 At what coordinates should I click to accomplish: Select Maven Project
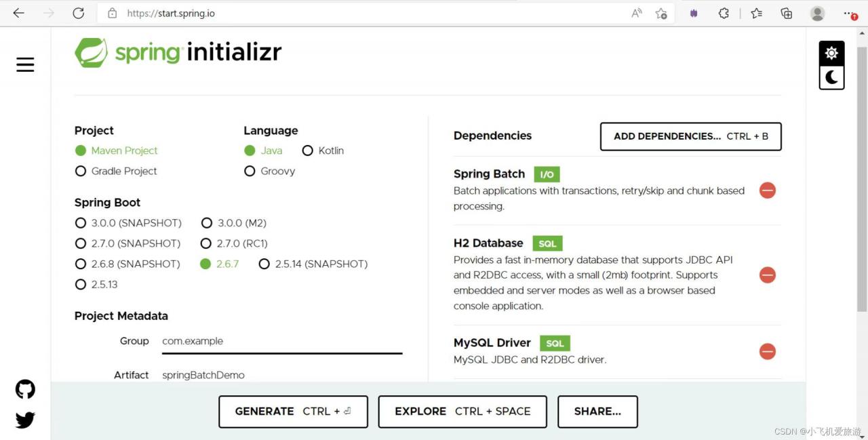pyautogui.click(x=116, y=151)
